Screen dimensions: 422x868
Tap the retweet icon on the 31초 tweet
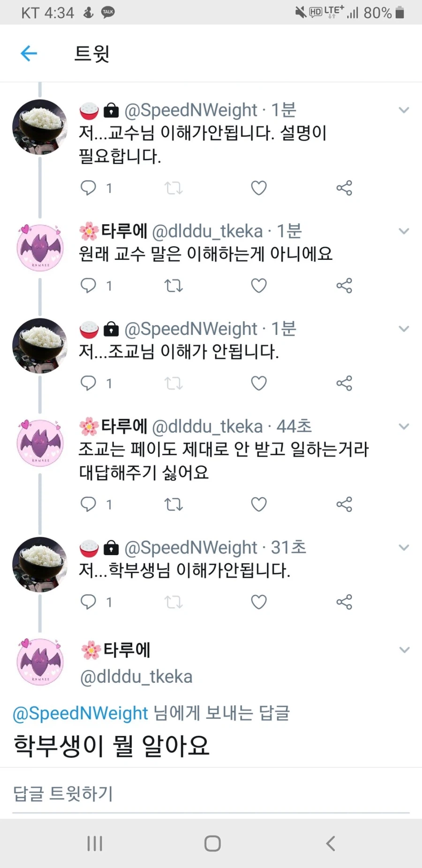coord(173,602)
